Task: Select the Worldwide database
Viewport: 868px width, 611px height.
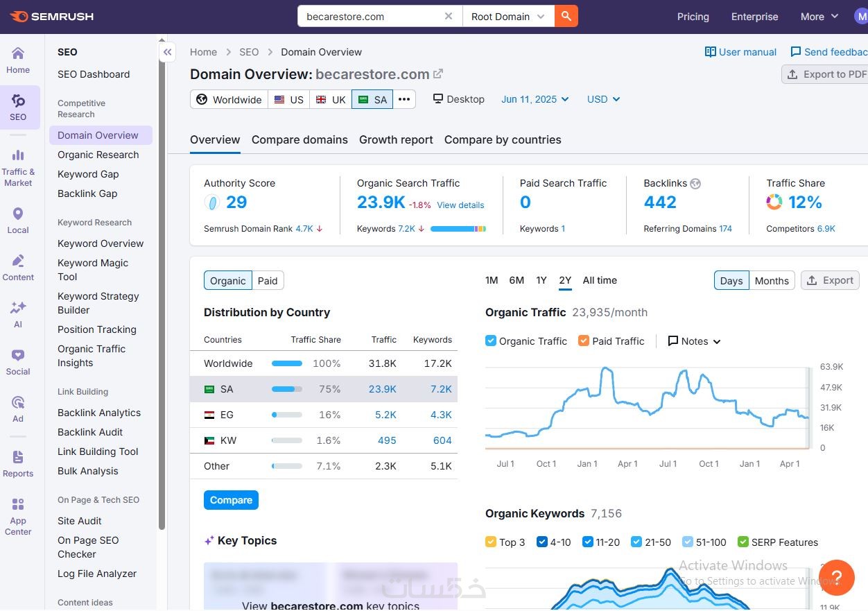Action: pos(229,99)
